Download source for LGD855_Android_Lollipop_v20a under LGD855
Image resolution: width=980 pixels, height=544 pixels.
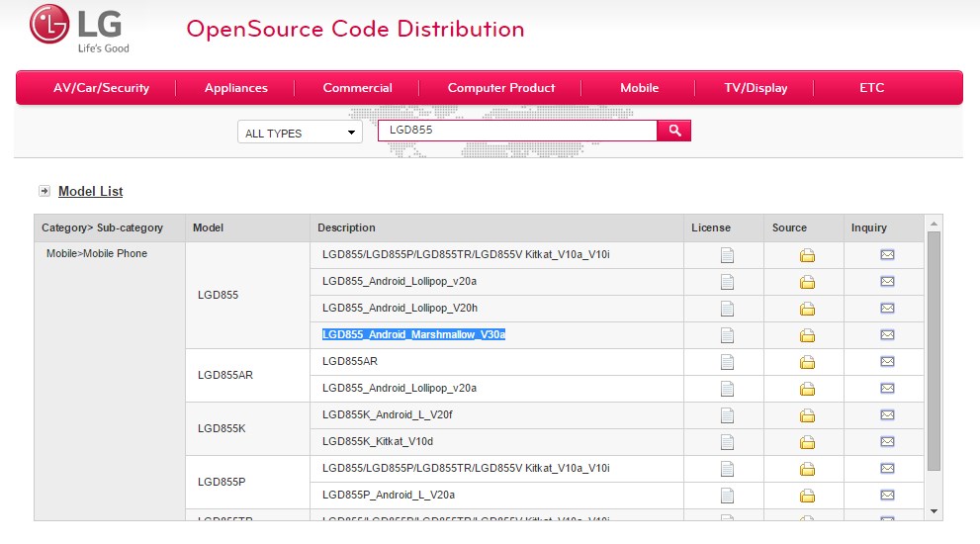coord(807,282)
